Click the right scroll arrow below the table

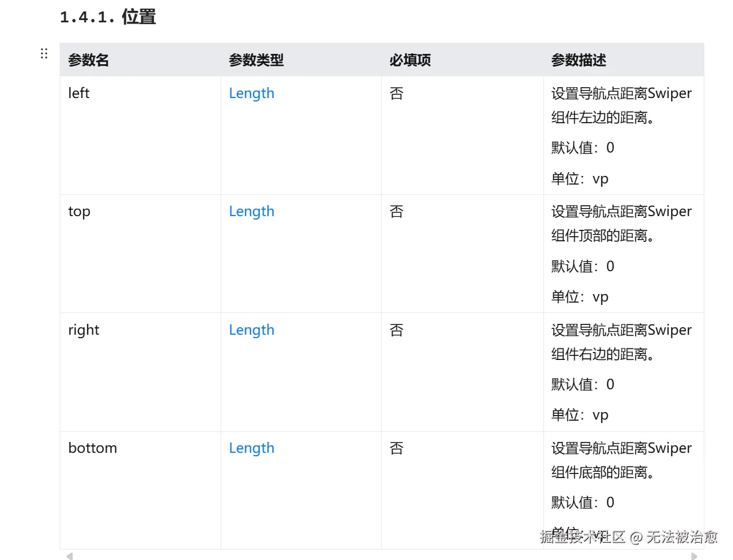(x=693, y=555)
